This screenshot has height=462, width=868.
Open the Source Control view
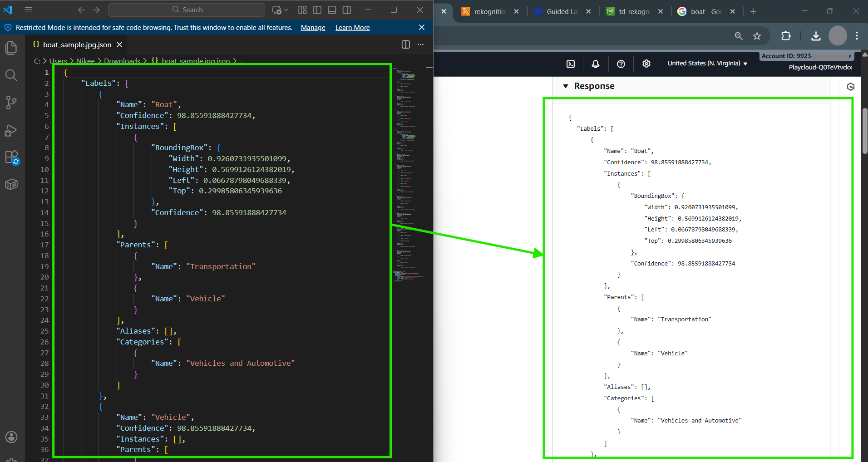coord(11,103)
